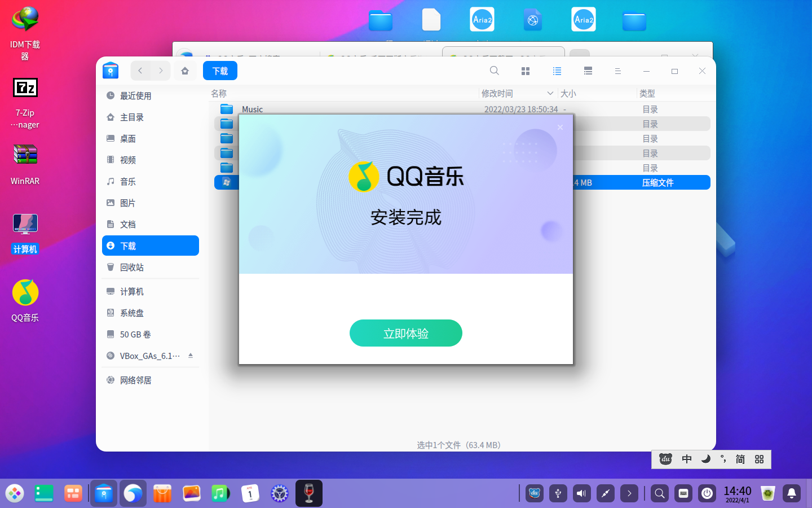This screenshot has height=508, width=812.
Task: Click the du bear icon on the input method bar
Action: click(665, 459)
